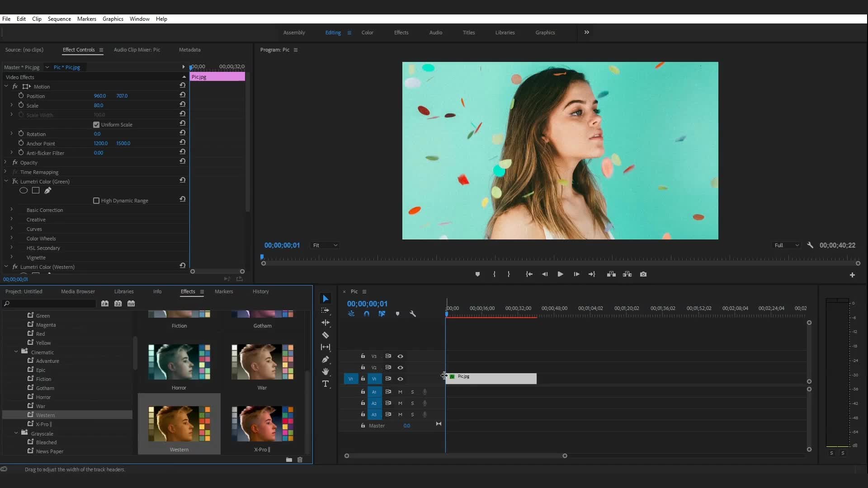Drag the Scale value slider for Pic.jpg
Image resolution: width=868 pixels, height=488 pixels.
pos(99,105)
